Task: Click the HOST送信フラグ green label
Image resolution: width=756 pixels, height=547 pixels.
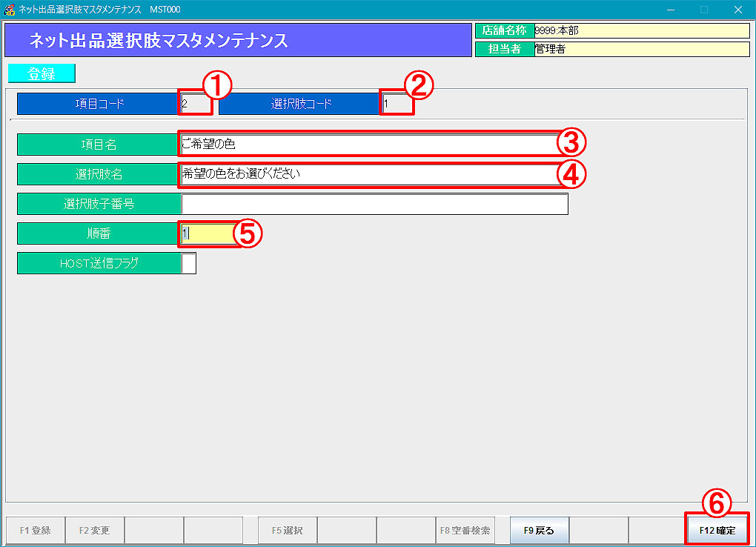Action: pos(99,263)
